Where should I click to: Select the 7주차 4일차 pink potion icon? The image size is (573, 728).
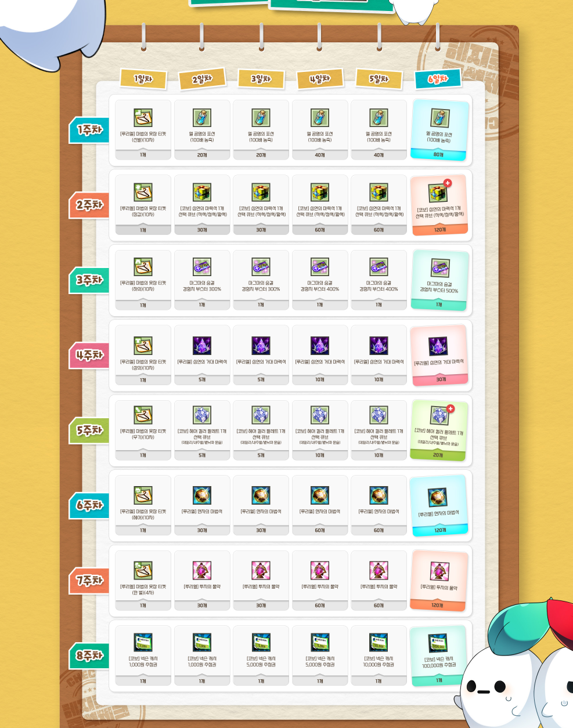click(x=320, y=571)
